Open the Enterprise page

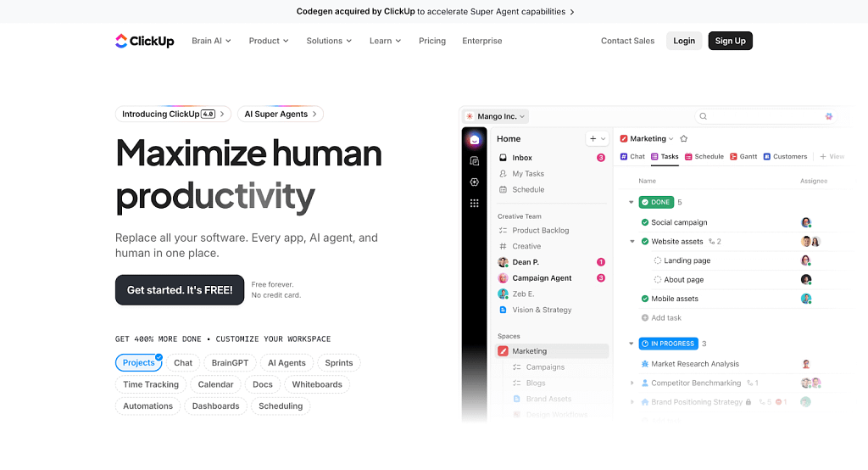click(482, 41)
